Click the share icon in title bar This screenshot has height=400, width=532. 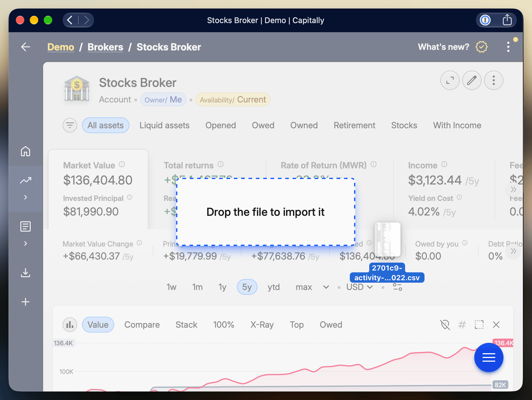(507, 20)
